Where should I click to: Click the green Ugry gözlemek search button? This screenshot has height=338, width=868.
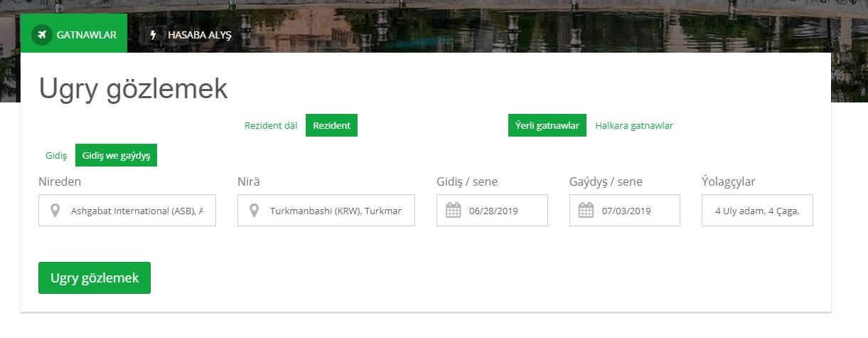(95, 278)
